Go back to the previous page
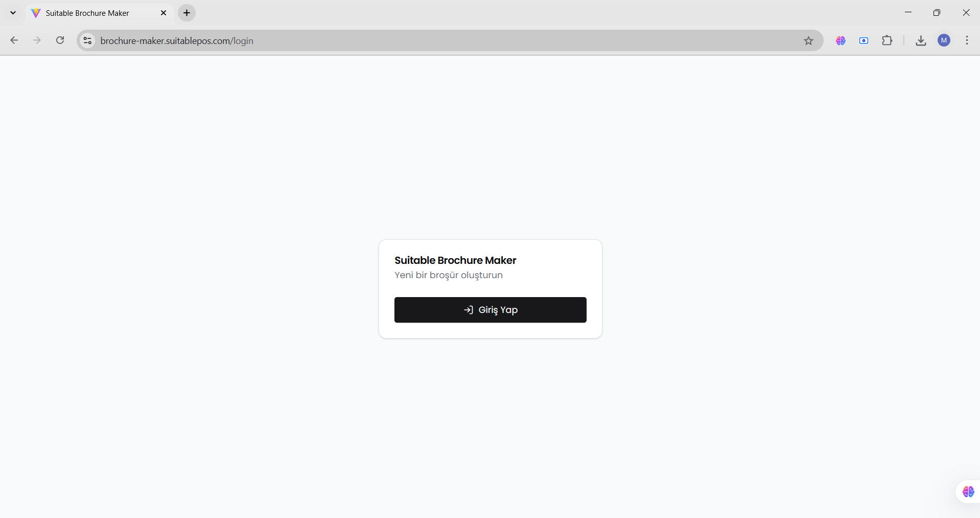Screen dimensions: 980x518 tap(14, 40)
